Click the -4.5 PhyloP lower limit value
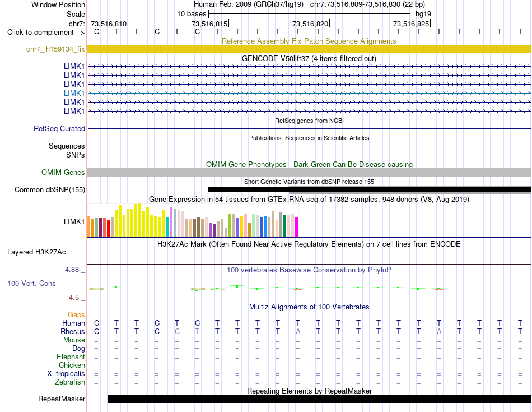 pos(73,298)
